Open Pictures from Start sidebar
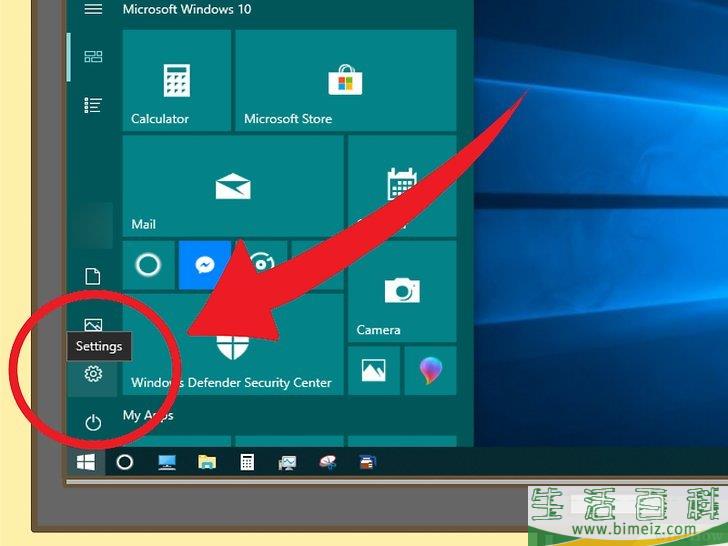Screen dimensions: 728x546 click(x=93, y=325)
